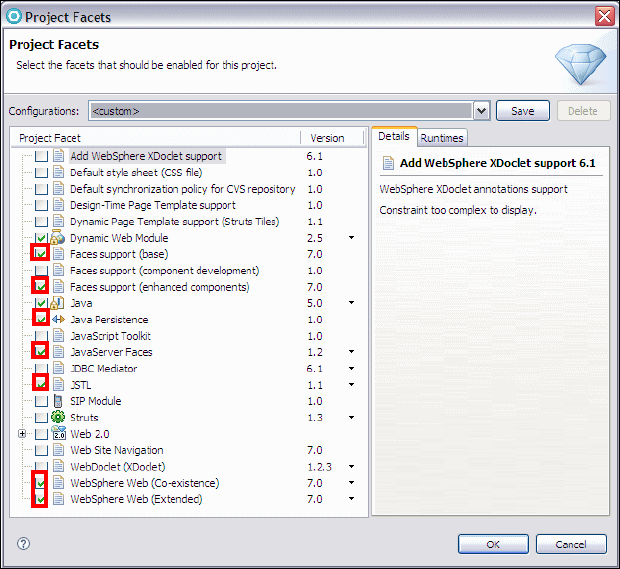This screenshot has height=569, width=620.
Task: Select the JavaScript Toolkit row label
Action: (x=110, y=336)
